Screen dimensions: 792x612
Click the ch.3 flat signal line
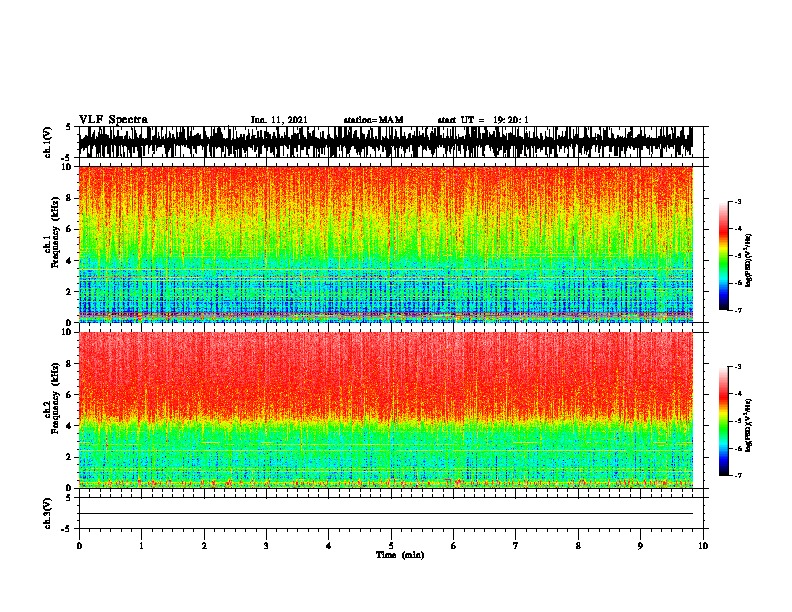(x=386, y=514)
